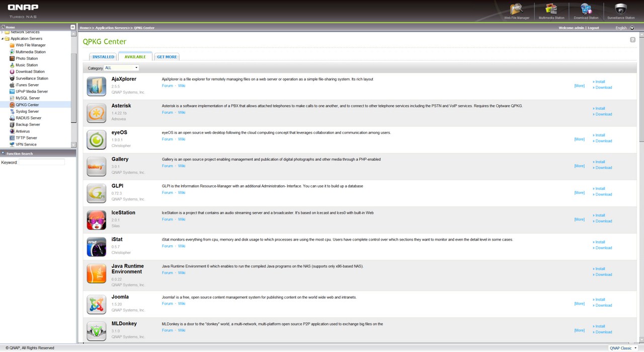Screen dimensions: 644x352
Task: Open Multimedia Station from the top header
Action: click(x=551, y=11)
